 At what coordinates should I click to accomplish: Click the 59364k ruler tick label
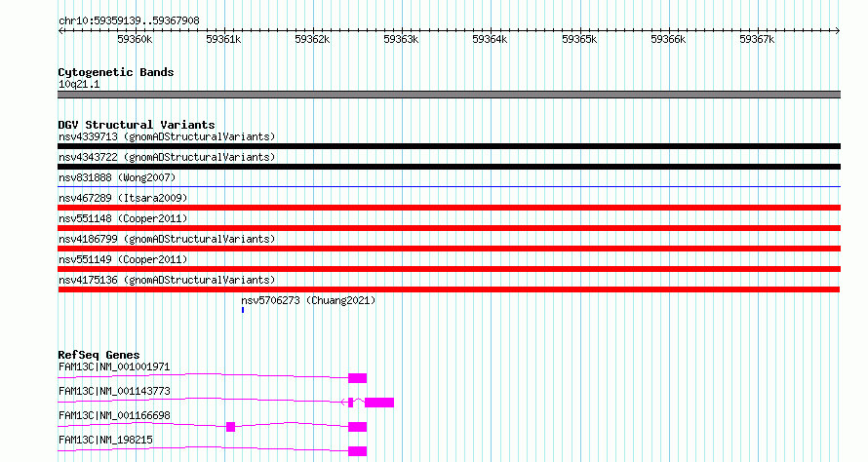(490, 40)
